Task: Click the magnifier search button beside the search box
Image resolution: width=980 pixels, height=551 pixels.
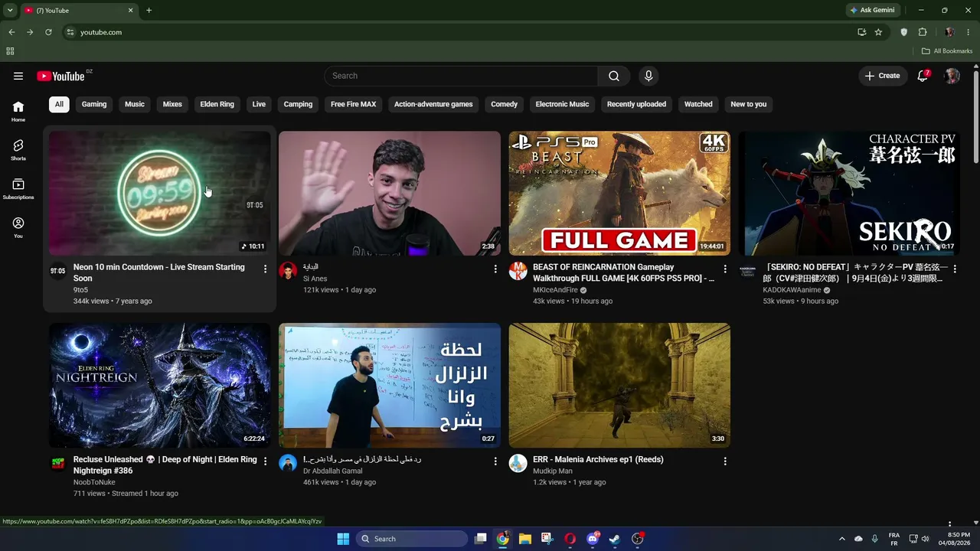Action: pos(614,76)
